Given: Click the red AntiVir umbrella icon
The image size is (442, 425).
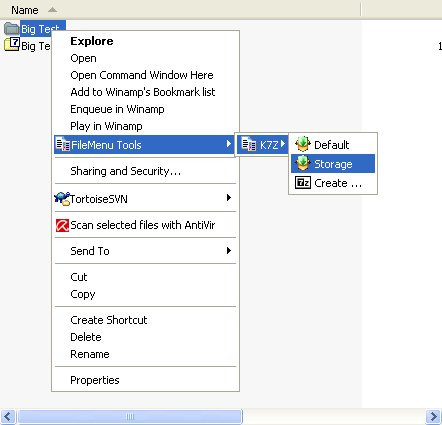Looking at the screenshot, I should (x=62, y=225).
